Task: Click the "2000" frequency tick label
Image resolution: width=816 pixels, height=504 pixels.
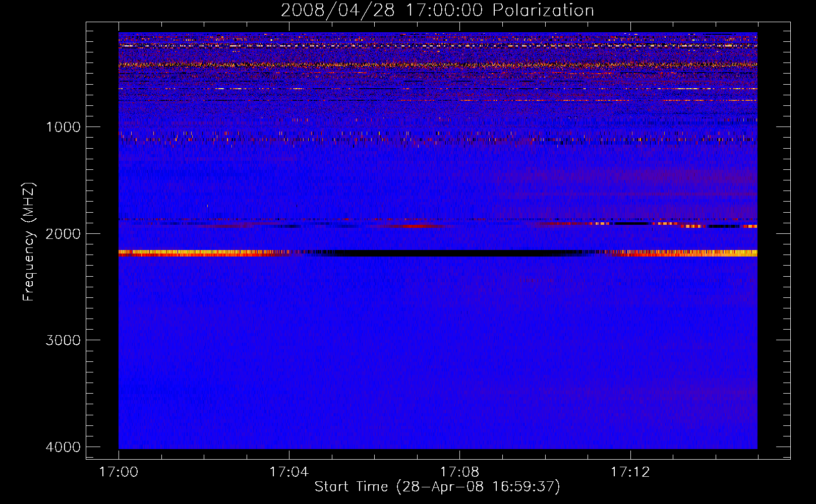Action: point(63,233)
